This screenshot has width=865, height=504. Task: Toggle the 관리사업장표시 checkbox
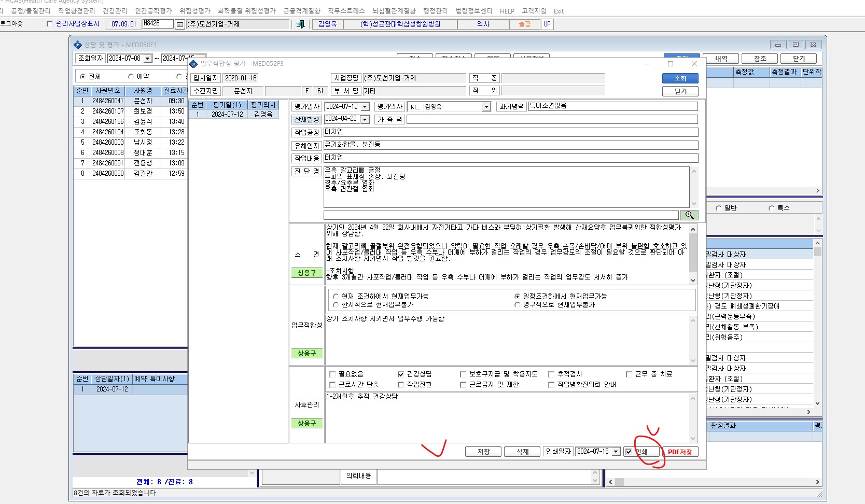(x=50, y=24)
